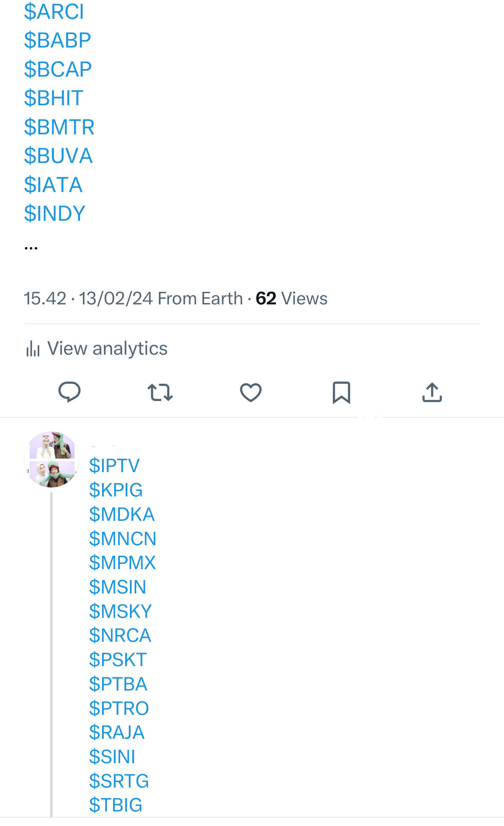Open the reply author's profile photo
The image size is (504, 826).
point(51,460)
